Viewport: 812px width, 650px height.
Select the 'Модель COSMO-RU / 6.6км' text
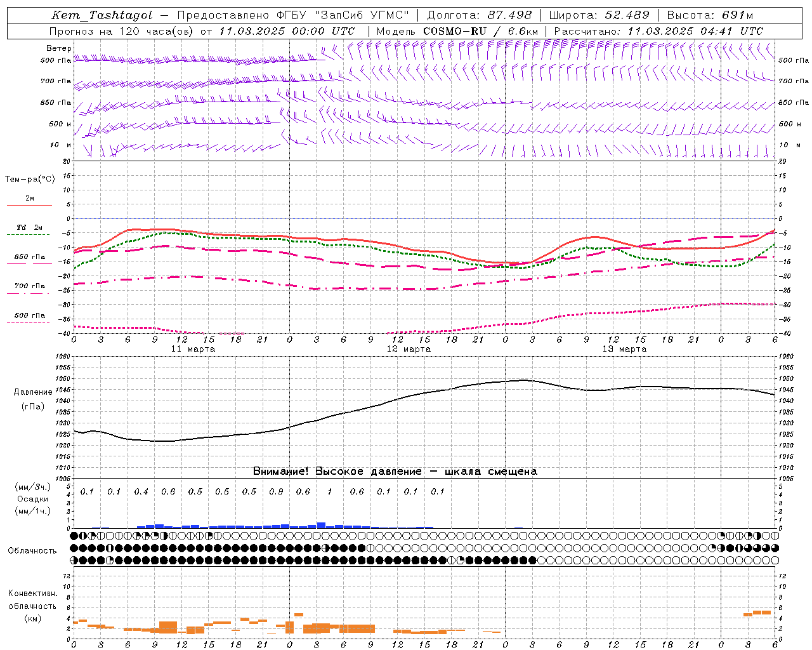[x=457, y=31]
